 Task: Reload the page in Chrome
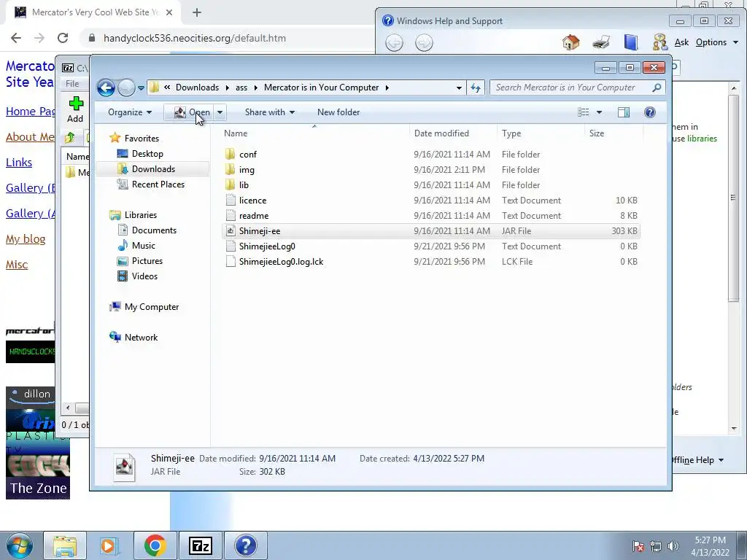[63, 38]
